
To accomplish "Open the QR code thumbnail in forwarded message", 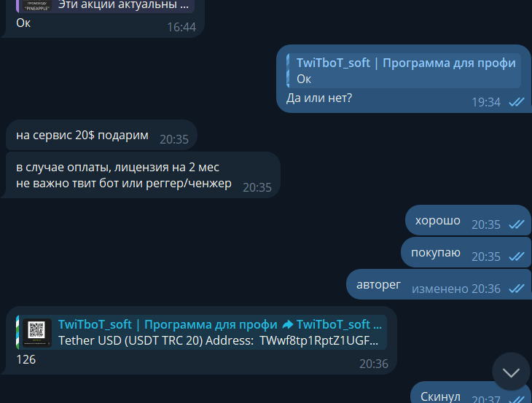I will click(x=37, y=332).
